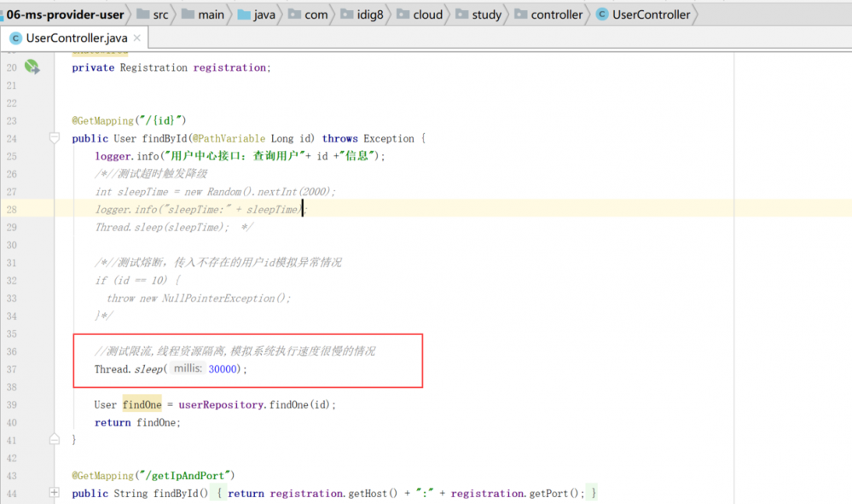This screenshot has width=852, height=504.
Task: Click the commented 'int sleepTime' line
Action: pyautogui.click(x=215, y=191)
